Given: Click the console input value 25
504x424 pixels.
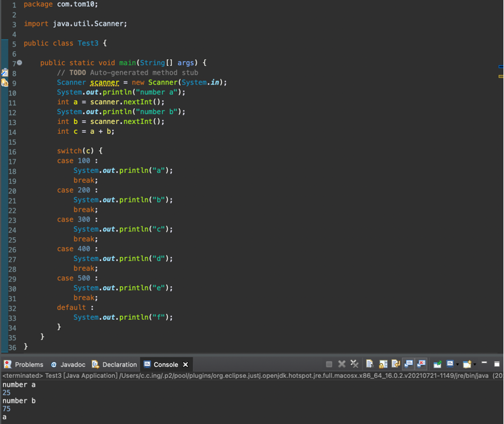Looking at the screenshot, I should (x=6, y=393).
